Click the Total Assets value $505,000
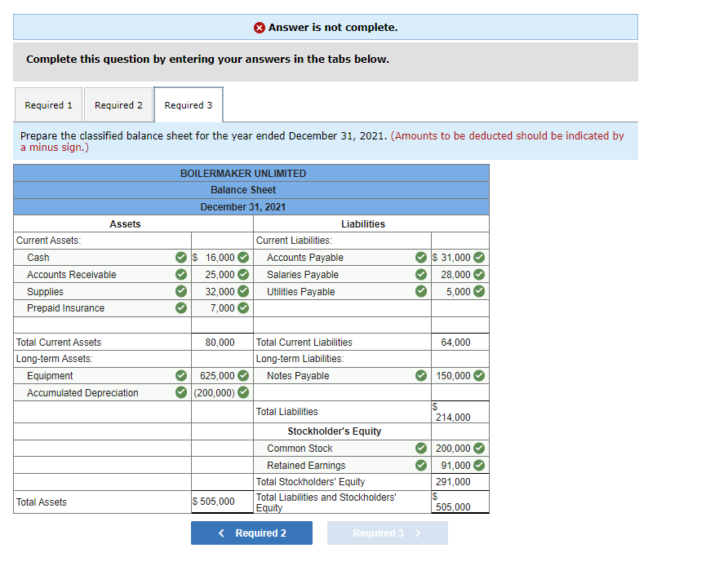Image resolution: width=728 pixels, height=566 pixels. [214, 502]
